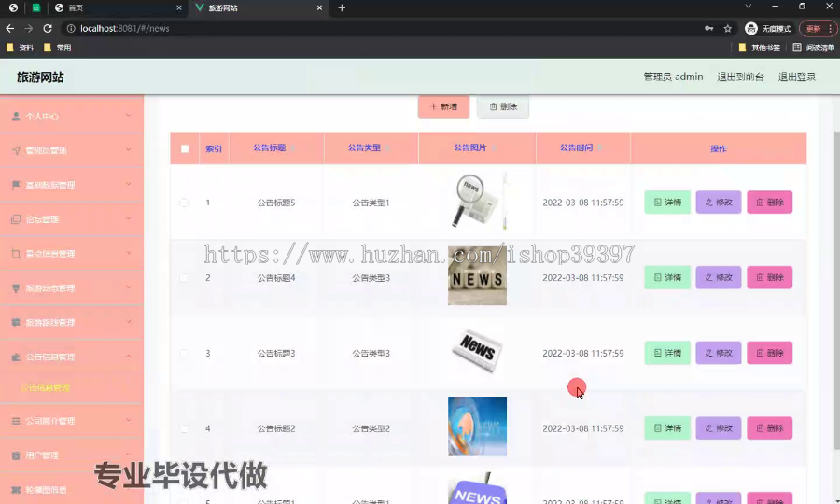Click the 个人中心 person icon in sidebar
Image resolution: width=840 pixels, height=504 pixels.
[x=16, y=117]
